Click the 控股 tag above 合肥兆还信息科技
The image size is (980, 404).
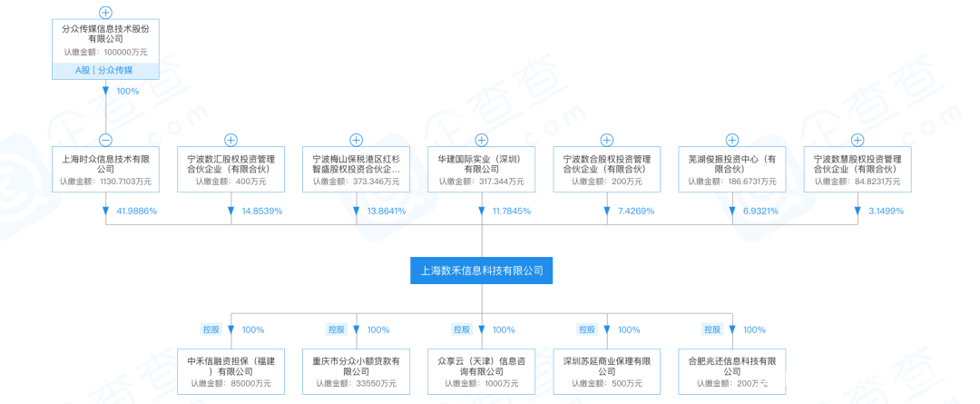coord(712,330)
